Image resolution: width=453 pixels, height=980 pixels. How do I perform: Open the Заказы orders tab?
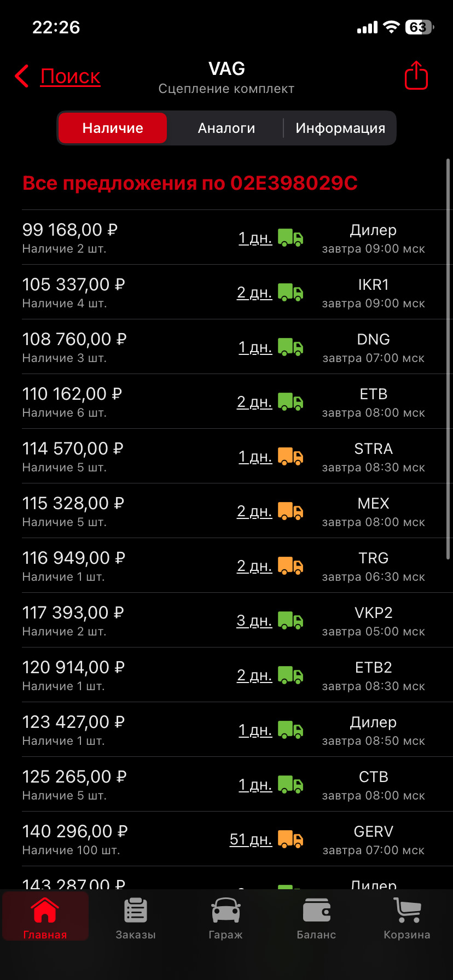coord(136,917)
